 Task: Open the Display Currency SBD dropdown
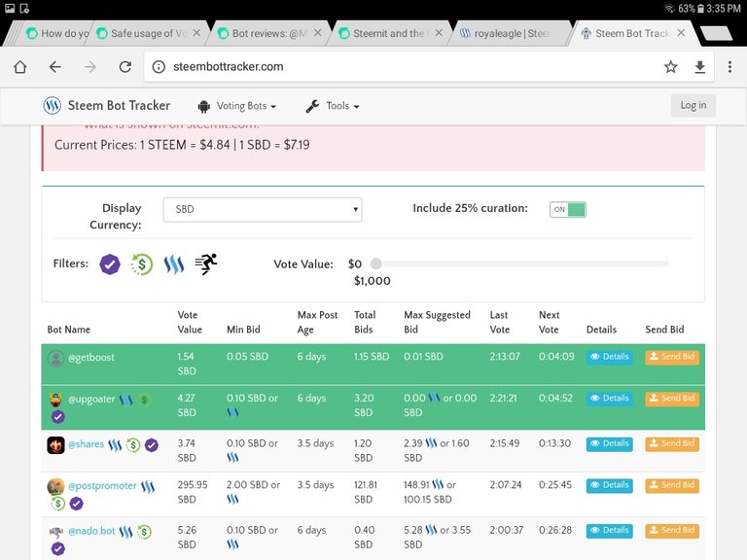click(263, 209)
